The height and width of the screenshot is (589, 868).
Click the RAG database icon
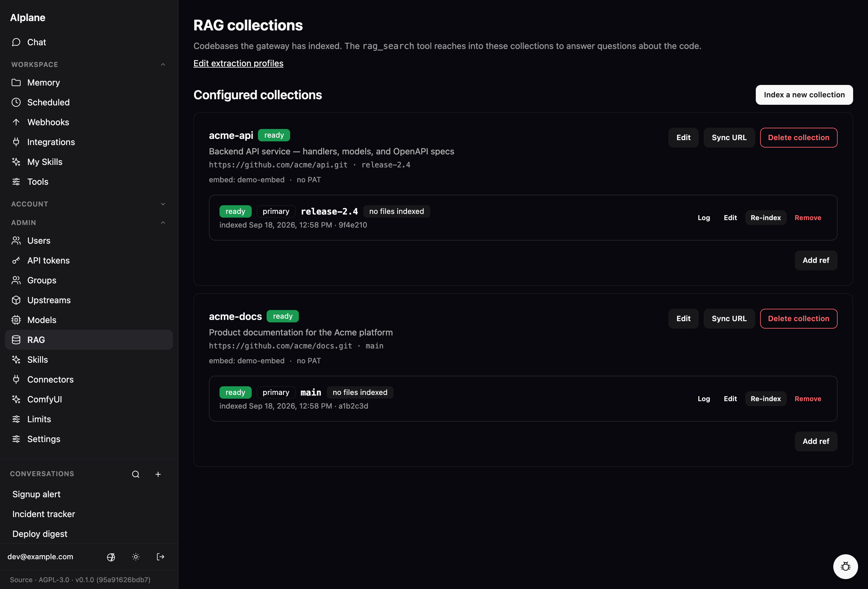click(16, 339)
